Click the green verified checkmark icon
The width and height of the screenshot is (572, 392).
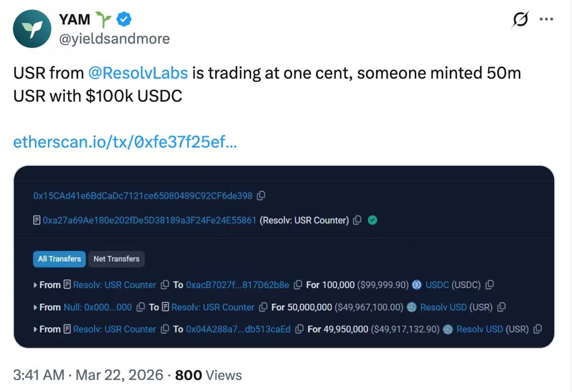pos(373,220)
